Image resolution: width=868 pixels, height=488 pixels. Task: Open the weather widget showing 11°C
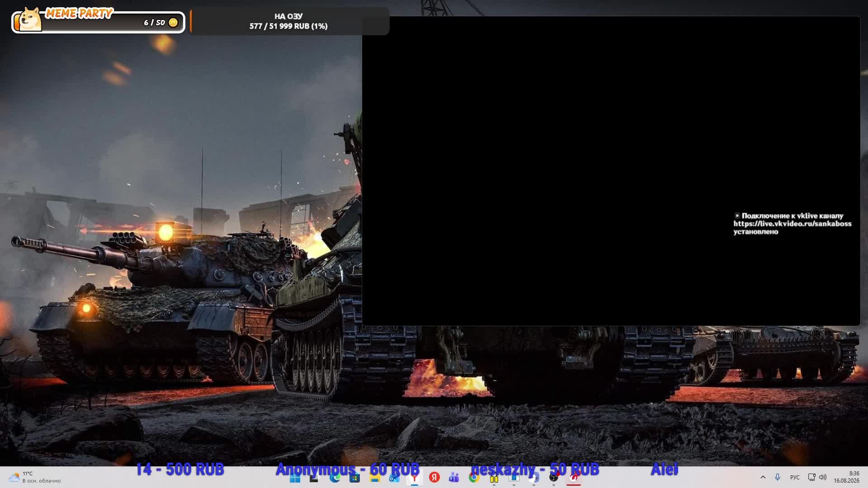point(34,477)
